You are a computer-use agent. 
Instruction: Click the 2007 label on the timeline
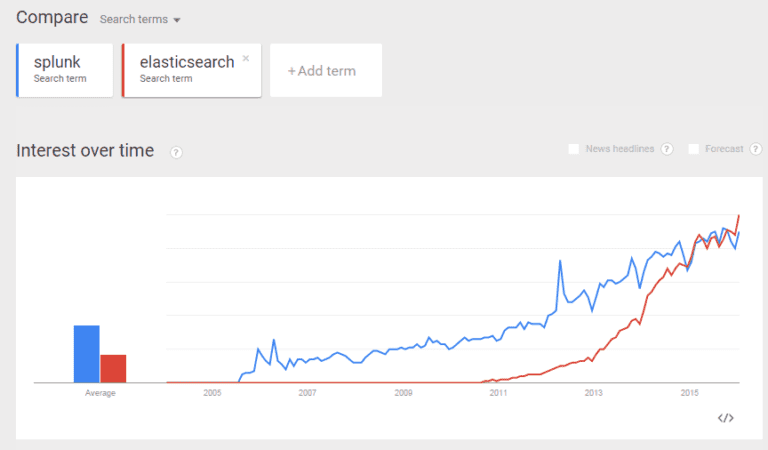[x=307, y=393]
